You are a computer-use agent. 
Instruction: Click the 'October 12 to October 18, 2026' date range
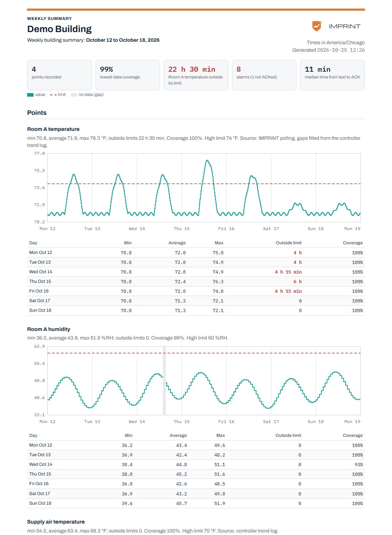click(123, 40)
